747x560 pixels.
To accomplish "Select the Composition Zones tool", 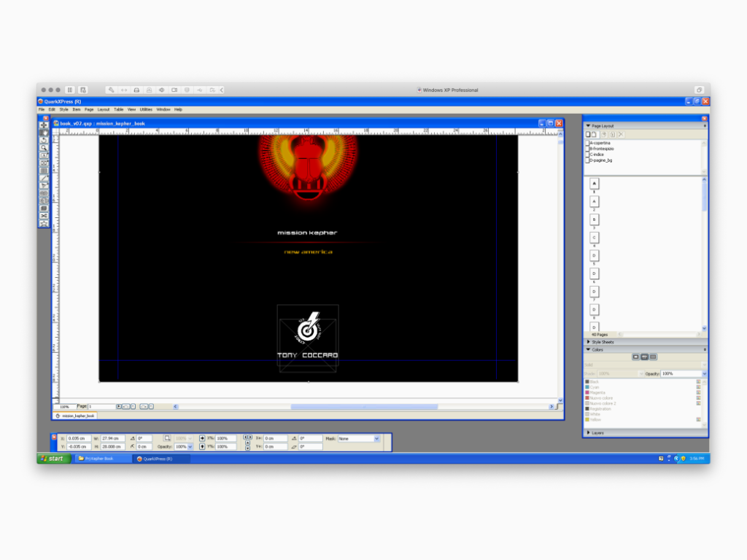I will click(44, 209).
